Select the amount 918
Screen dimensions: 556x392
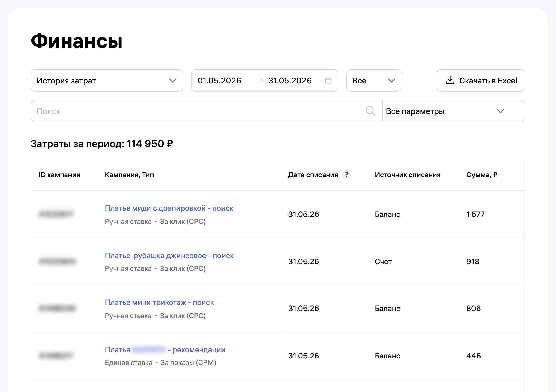click(473, 261)
